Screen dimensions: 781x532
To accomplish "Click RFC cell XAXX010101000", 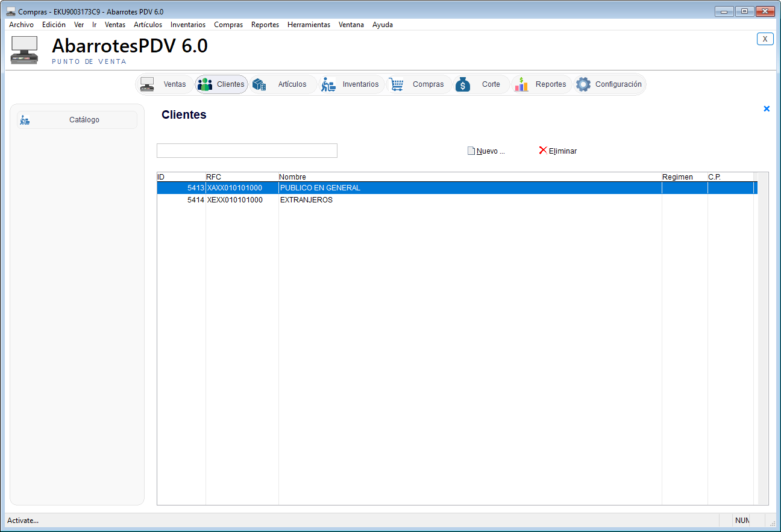I will [x=242, y=188].
